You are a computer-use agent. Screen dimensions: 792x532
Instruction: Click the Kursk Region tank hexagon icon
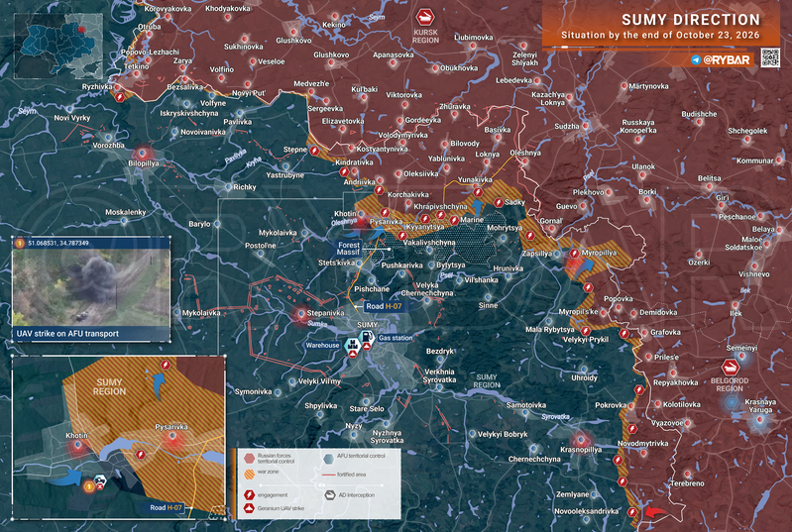(x=425, y=18)
